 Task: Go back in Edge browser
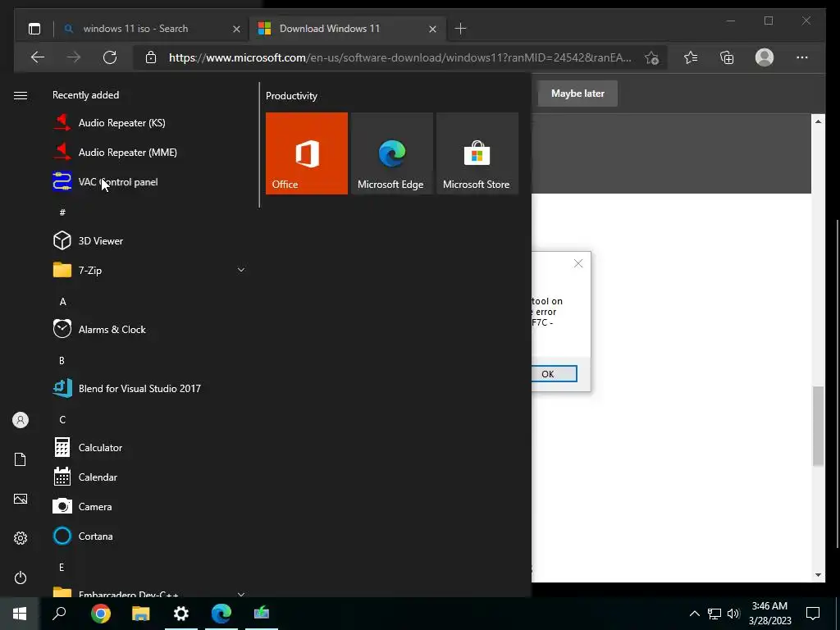click(38, 57)
